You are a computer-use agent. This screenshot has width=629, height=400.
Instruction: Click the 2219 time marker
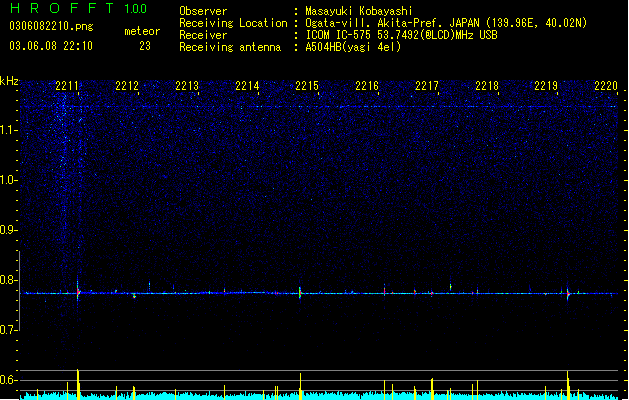point(546,86)
